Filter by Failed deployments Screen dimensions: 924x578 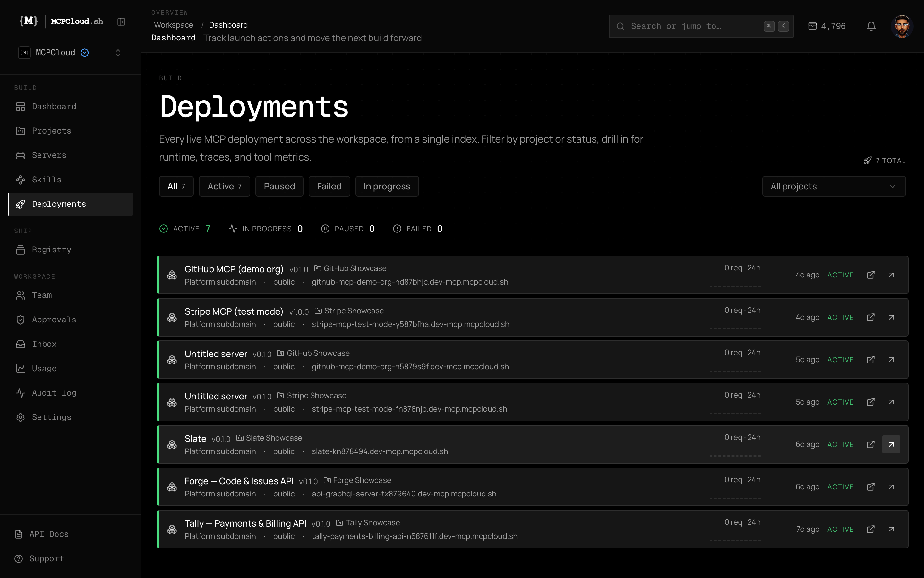coord(329,186)
